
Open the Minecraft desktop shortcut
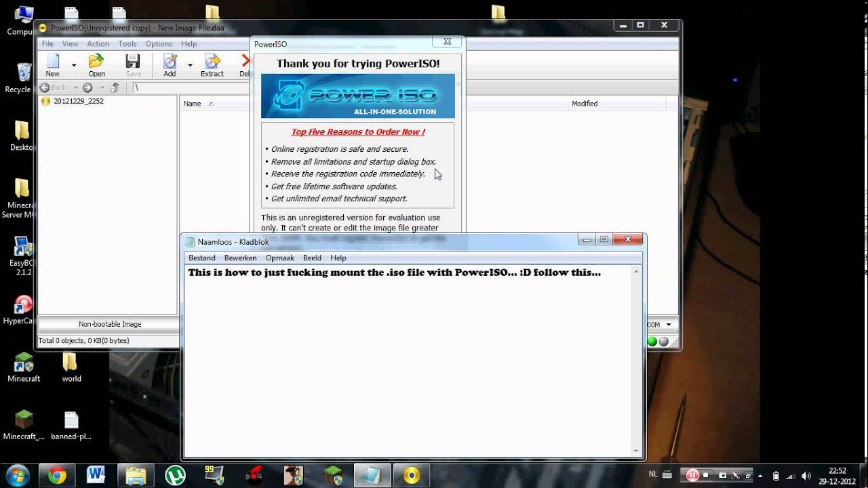[24, 367]
